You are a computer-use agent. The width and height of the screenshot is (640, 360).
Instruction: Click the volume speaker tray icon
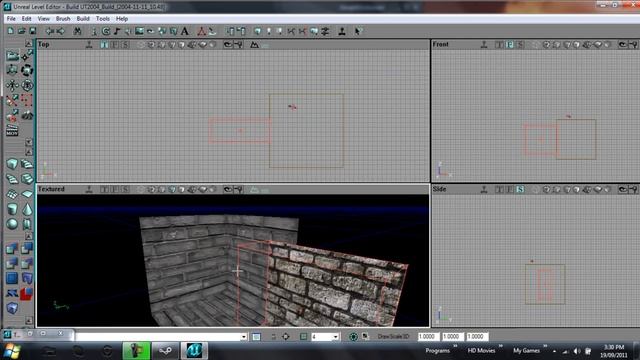coord(577,351)
